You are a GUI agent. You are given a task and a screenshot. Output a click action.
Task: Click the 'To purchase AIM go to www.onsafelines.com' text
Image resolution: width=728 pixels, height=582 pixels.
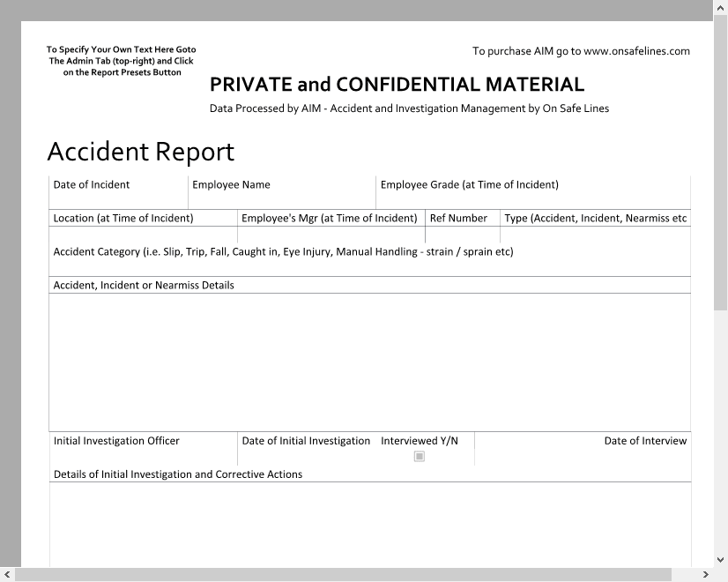[x=581, y=51]
